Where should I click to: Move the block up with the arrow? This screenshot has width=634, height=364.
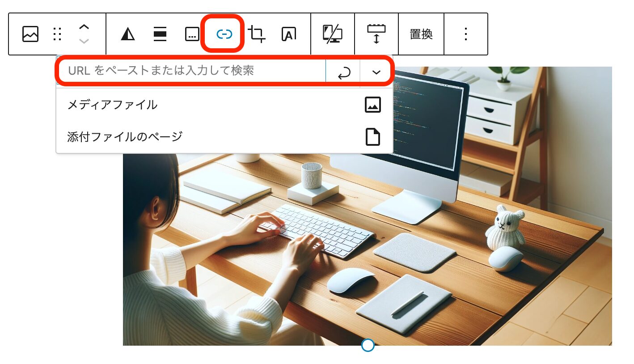[x=84, y=27]
